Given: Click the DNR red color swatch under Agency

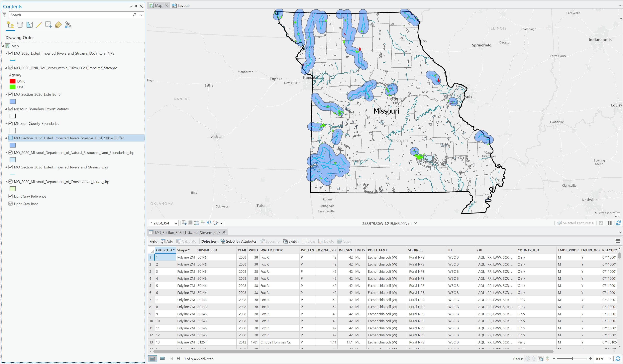Looking at the screenshot, I should (x=12, y=81).
